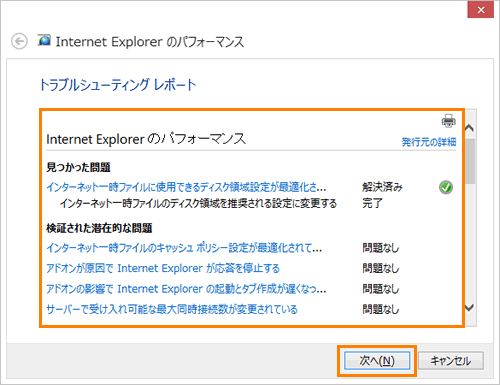Click the green checkmark resolved icon
The height and width of the screenshot is (385, 500).
pos(446,187)
